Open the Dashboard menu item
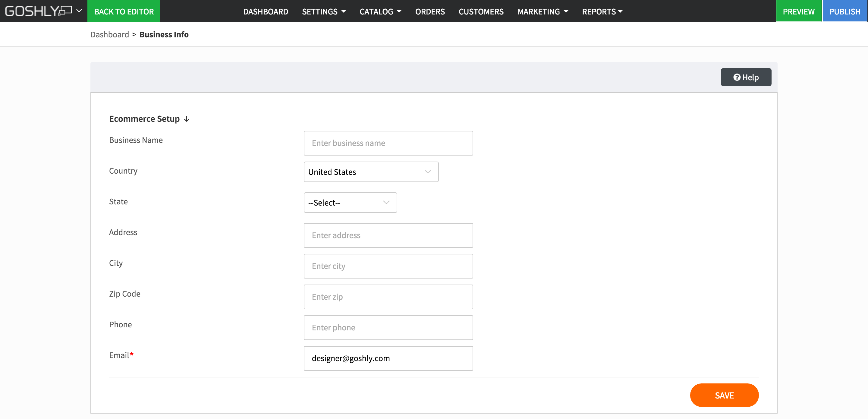The width and height of the screenshot is (868, 419). tap(266, 11)
